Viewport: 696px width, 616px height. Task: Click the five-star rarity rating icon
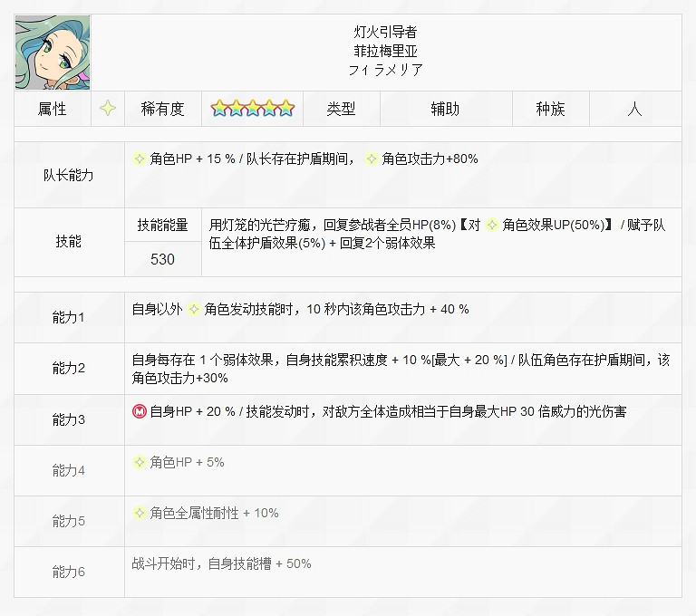point(252,109)
